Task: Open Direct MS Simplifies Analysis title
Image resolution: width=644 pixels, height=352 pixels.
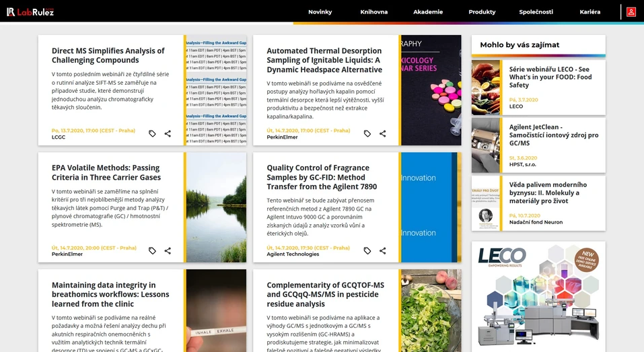Action: click(108, 55)
